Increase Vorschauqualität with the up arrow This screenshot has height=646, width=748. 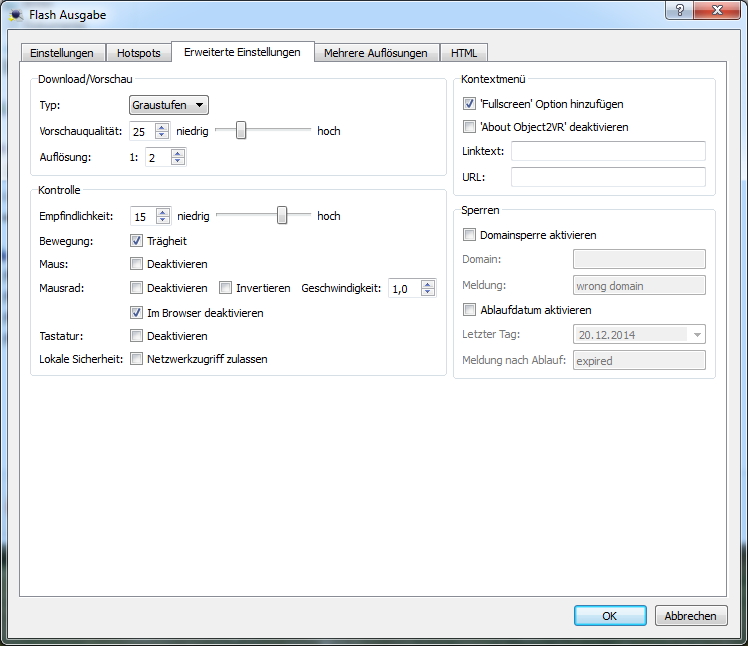tap(163, 126)
